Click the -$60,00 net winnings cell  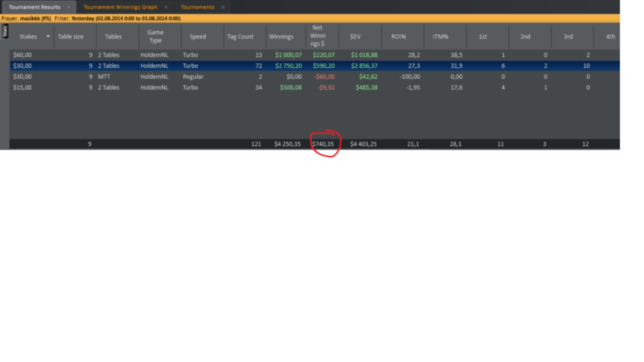[324, 76]
